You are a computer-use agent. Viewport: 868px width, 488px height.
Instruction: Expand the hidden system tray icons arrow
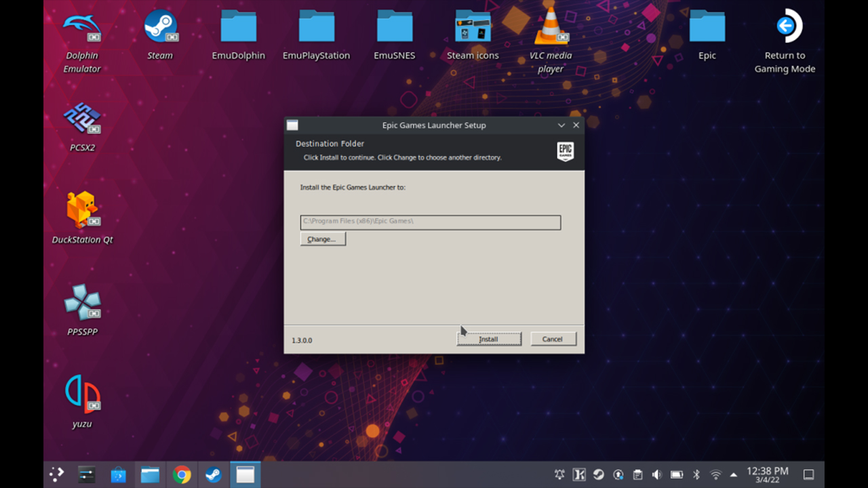(x=734, y=474)
